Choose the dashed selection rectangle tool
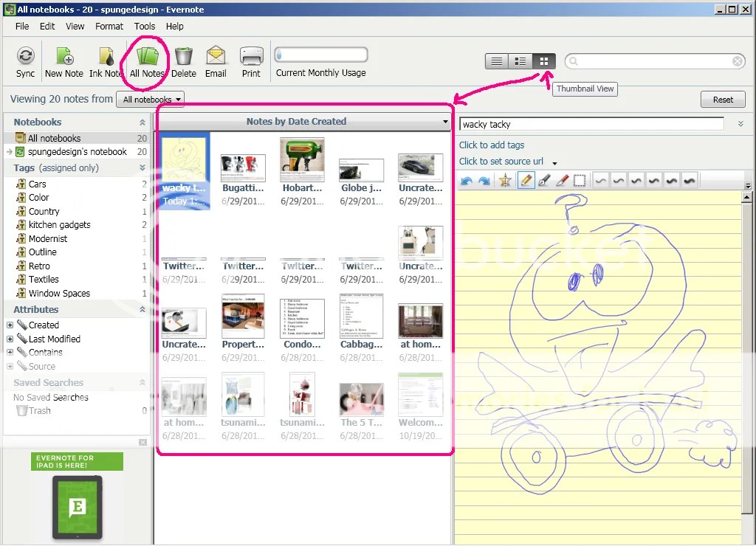Viewport: 756px width, 546px height. coord(580,181)
